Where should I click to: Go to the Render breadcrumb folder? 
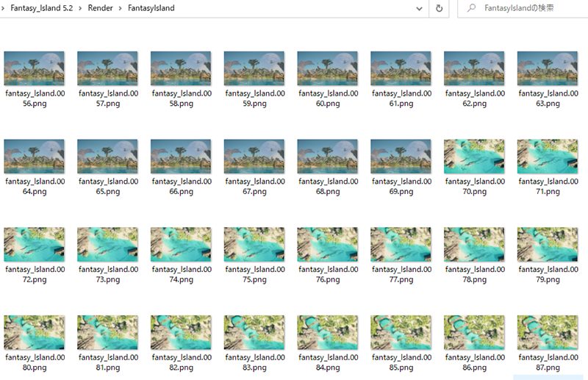pyautogui.click(x=99, y=9)
